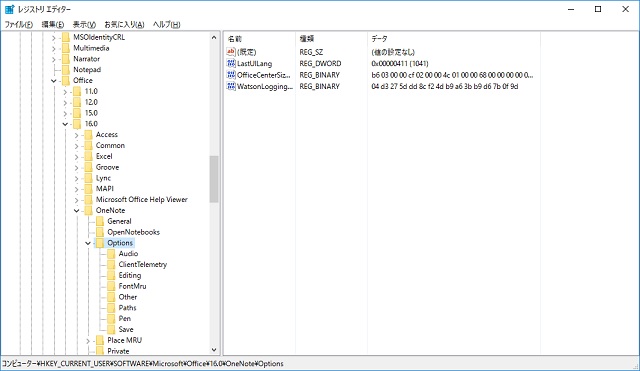Click the Audio folder icon
640x371 pixels.
click(111, 254)
